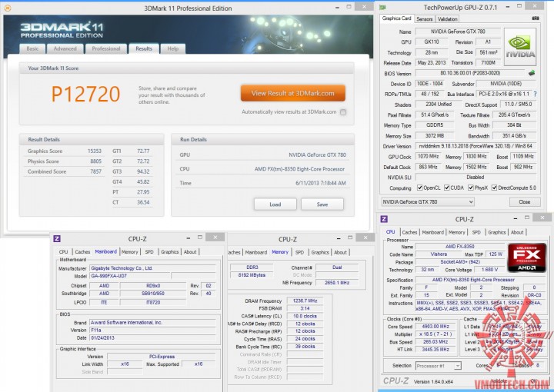Open the Professional tab in 3DMark 11
Image resolution: width=554 pixels, height=392 pixels.
[x=106, y=48]
